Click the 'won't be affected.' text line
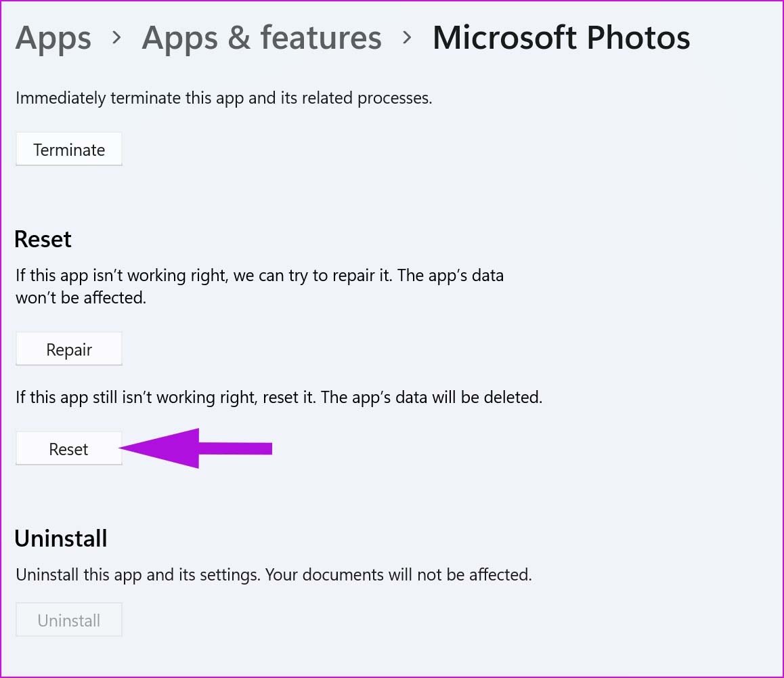Image resolution: width=784 pixels, height=678 pixels. tap(81, 298)
